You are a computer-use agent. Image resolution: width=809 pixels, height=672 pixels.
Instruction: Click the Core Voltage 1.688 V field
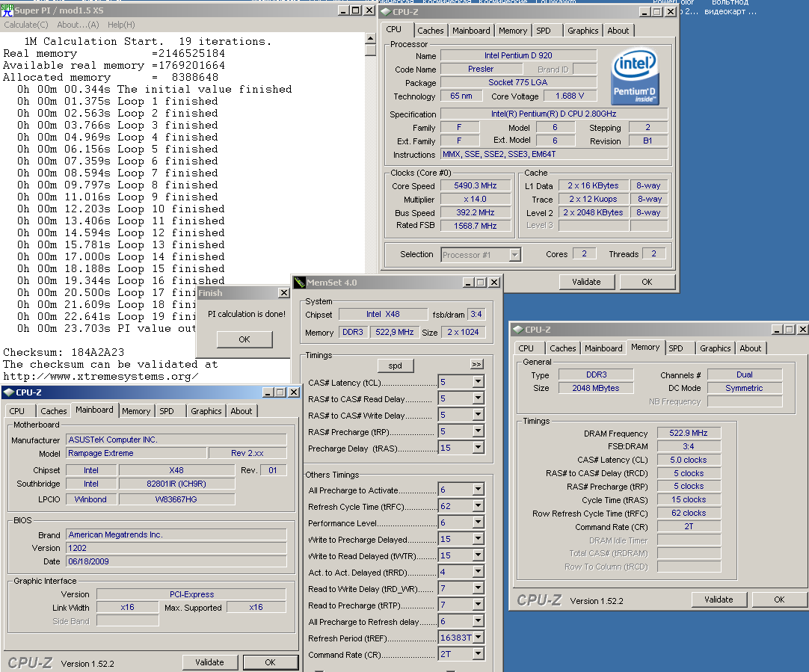[570, 96]
